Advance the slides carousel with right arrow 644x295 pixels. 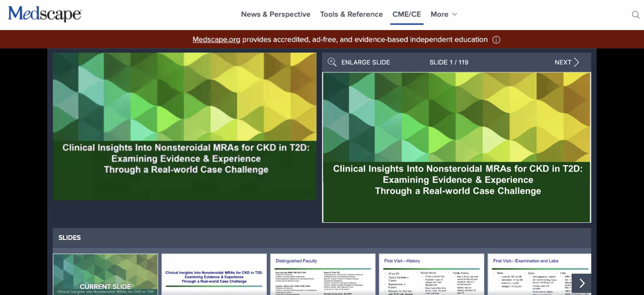[582, 284]
